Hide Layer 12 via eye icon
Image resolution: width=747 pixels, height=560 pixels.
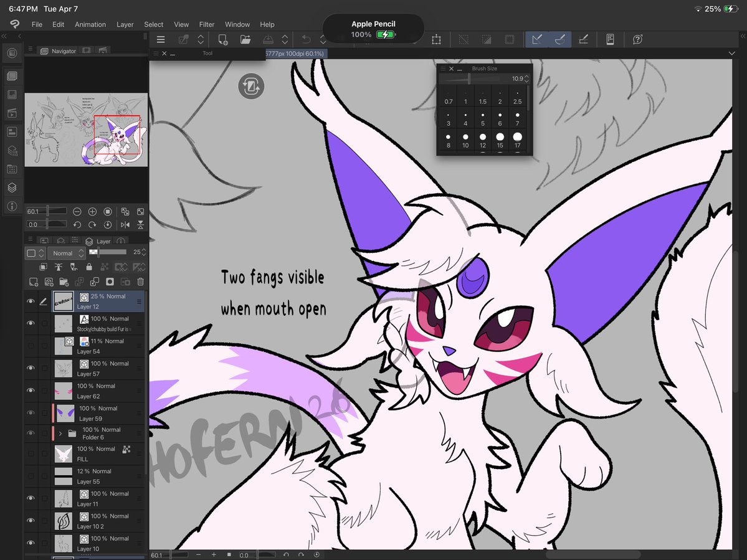click(31, 301)
